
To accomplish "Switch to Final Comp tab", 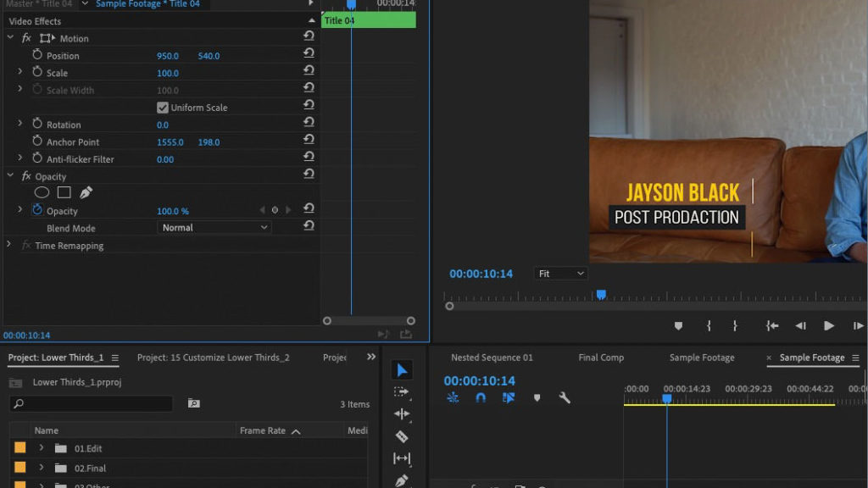I will click(x=601, y=358).
